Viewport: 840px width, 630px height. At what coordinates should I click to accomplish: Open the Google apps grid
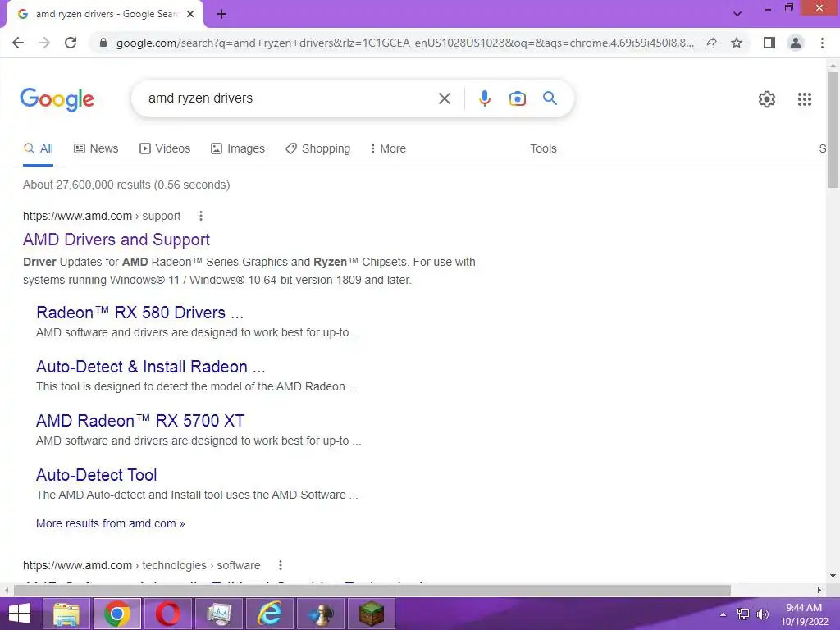(x=805, y=99)
